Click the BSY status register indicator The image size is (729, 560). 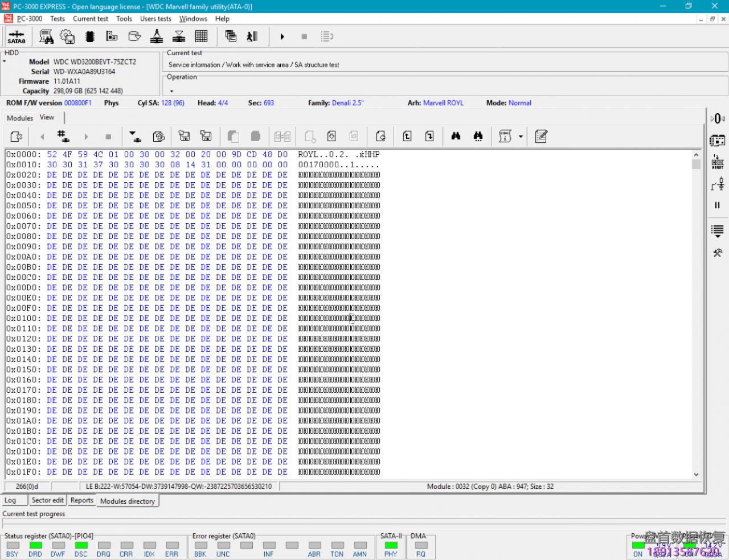pyautogui.click(x=13, y=546)
